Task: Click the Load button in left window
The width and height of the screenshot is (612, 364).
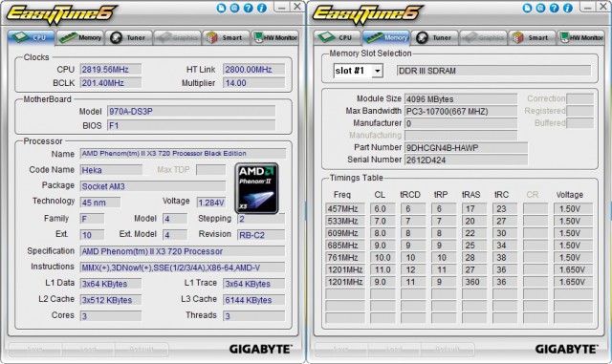Action: [x=88, y=349]
